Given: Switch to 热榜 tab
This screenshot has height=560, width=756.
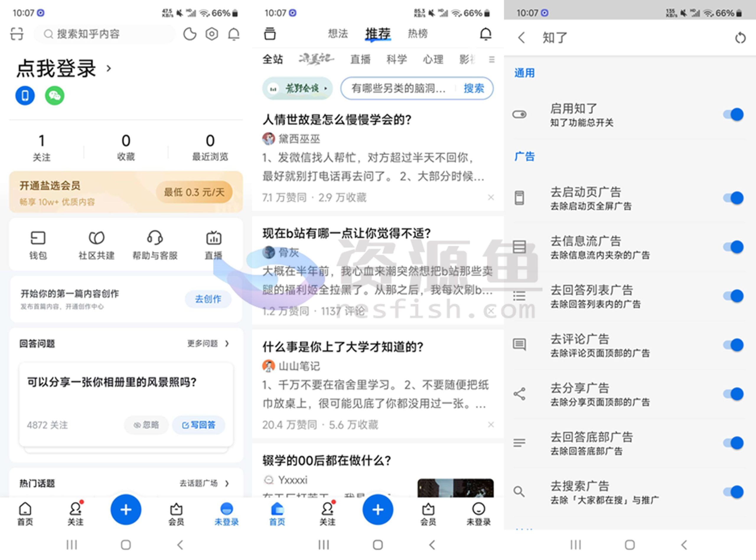Looking at the screenshot, I should [x=418, y=34].
